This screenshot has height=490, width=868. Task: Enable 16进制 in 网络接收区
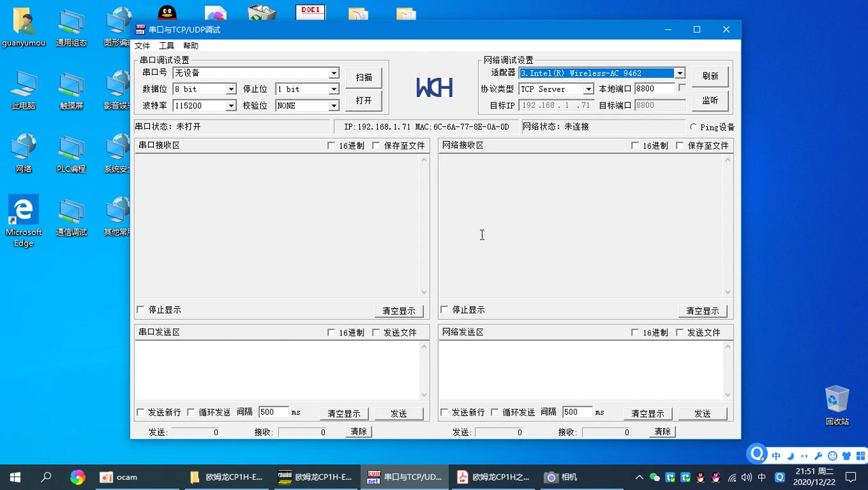pyautogui.click(x=635, y=145)
